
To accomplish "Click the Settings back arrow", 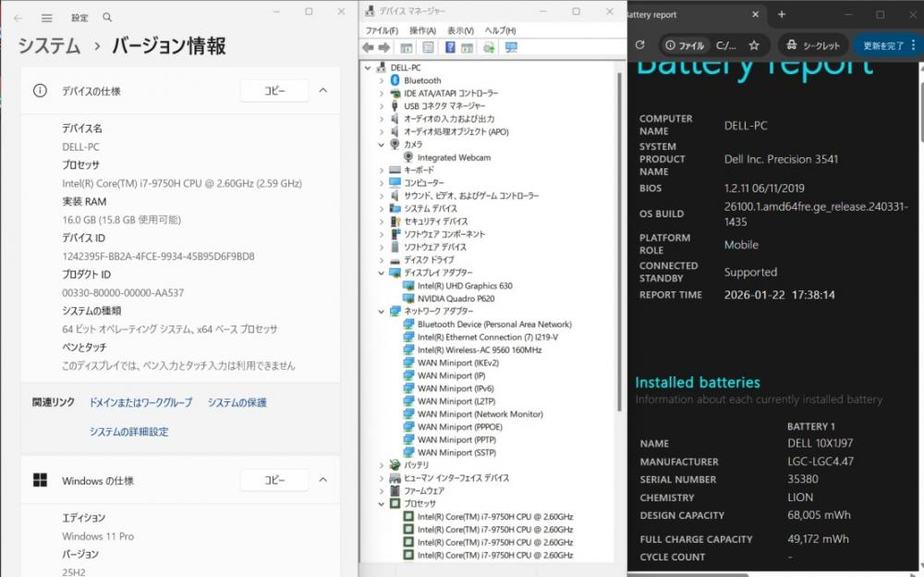I will (x=18, y=18).
